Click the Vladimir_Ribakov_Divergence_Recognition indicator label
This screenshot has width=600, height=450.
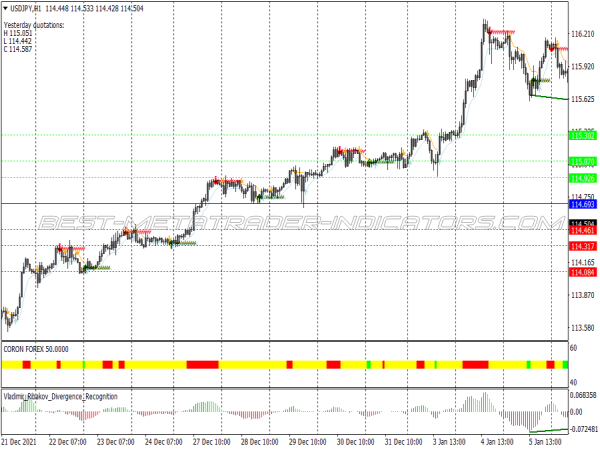(60, 397)
